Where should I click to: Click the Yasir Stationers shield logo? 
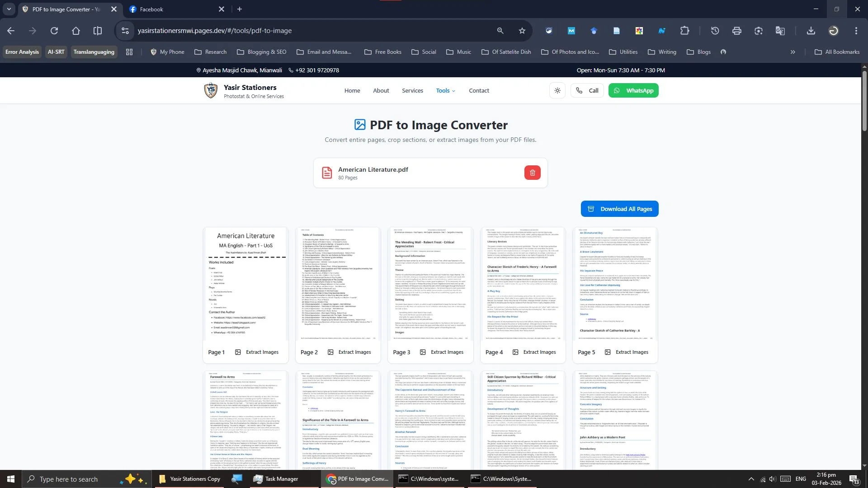point(211,90)
